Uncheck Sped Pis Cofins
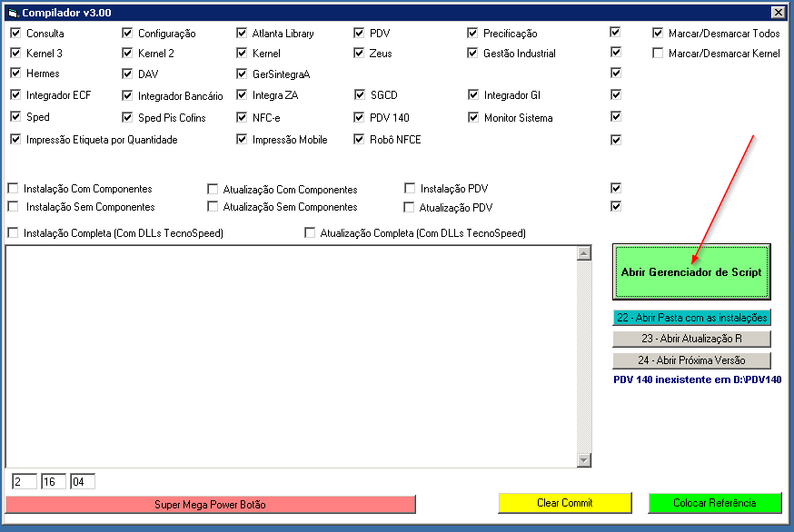The image size is (794, 532). tap(127, 117)
